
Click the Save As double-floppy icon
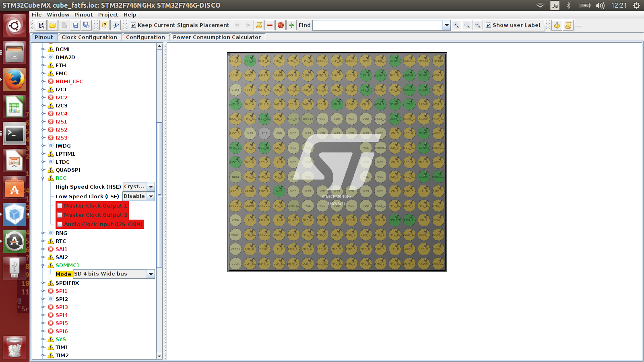pos(86,25)
